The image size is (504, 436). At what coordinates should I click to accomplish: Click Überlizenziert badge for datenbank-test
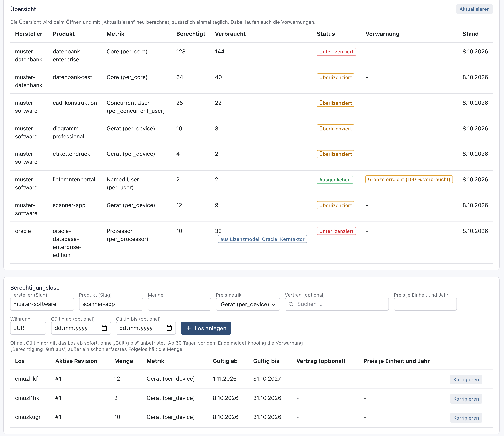point(335,77)
